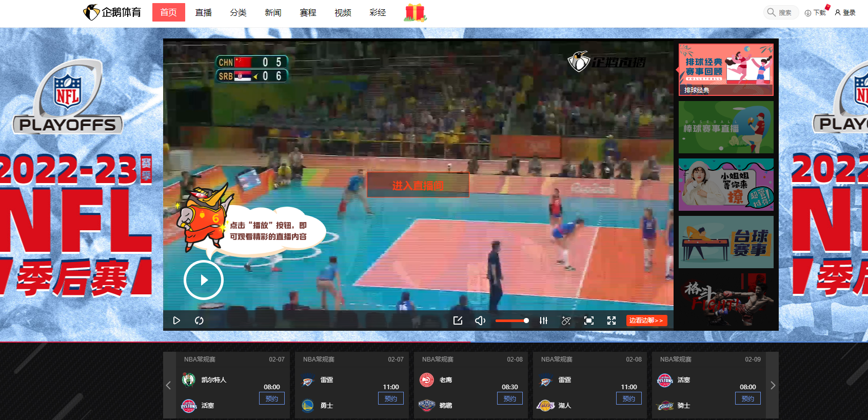The image size is (868, 420).
Task: Refresh the stream with the reload icon
Action: (199, 321)
